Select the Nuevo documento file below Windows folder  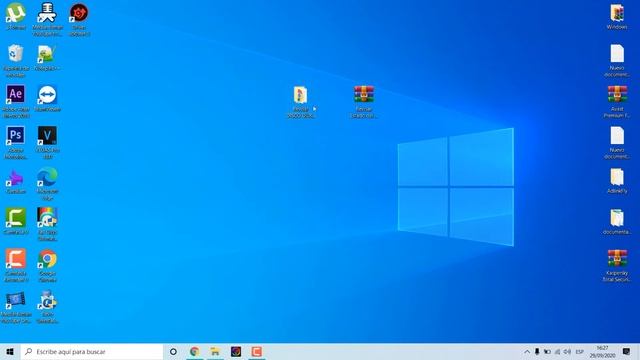(x=617, y=60)
